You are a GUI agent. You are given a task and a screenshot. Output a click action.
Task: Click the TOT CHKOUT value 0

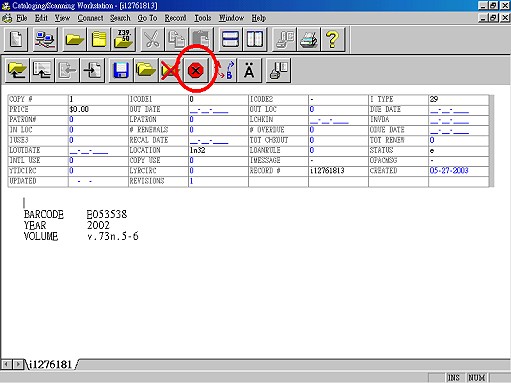click(x=312, y=140)
